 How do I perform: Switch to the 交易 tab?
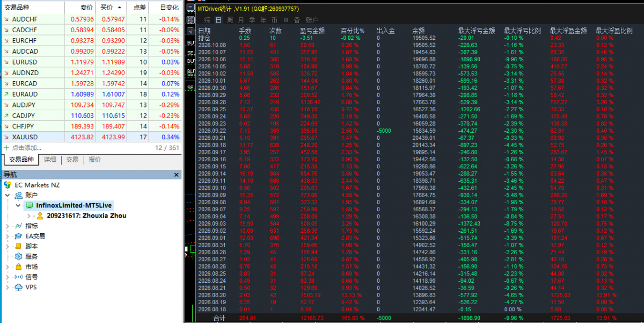72,160
